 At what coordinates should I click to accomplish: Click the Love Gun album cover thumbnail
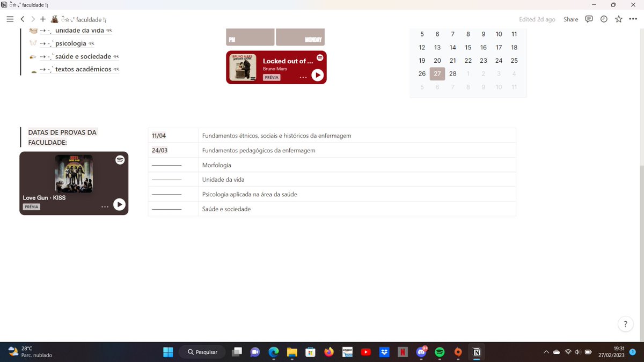pyautogui.click(x=74, y=174)
